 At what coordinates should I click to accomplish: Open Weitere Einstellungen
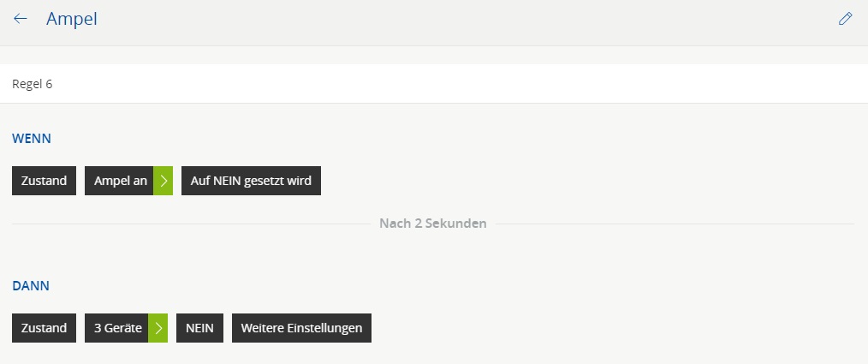(301, 328)
